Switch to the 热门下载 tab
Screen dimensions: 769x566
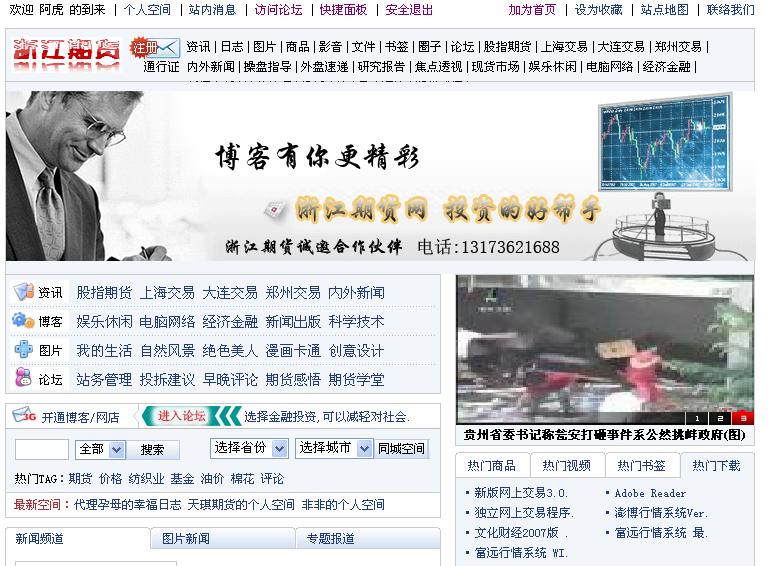pos(717,465)
